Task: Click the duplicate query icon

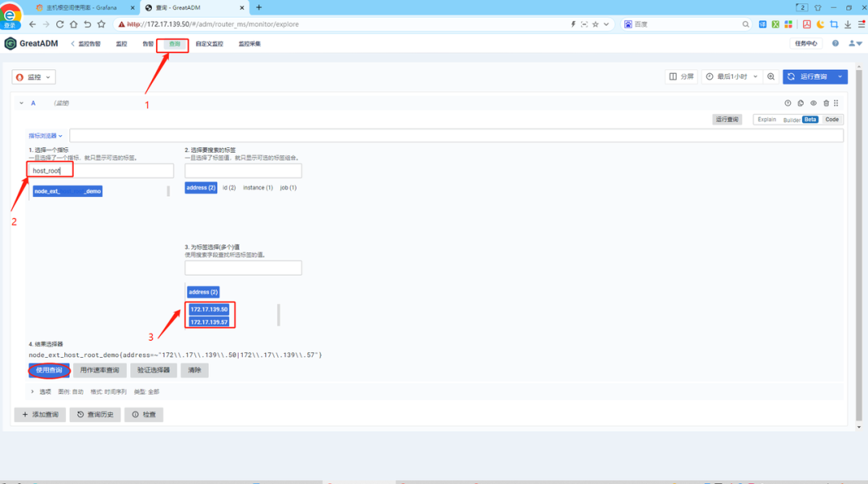Action: click(800, 103)
